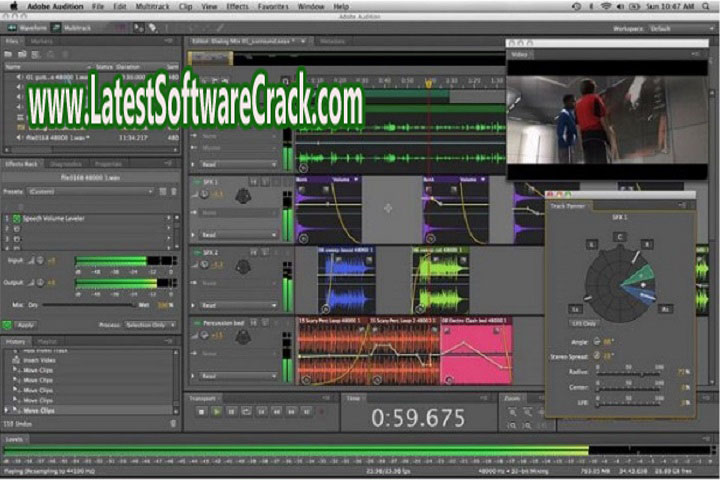720x480 pixels.
Task: Click the Zoom Out icon in Zoom panel
Action: [x=528, y=412]
